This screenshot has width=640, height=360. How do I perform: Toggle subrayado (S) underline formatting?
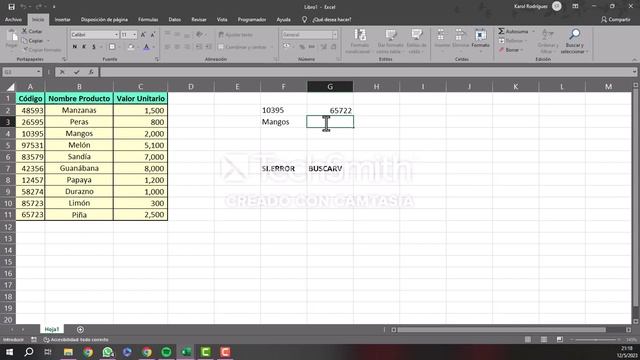(x=94, y=47)
